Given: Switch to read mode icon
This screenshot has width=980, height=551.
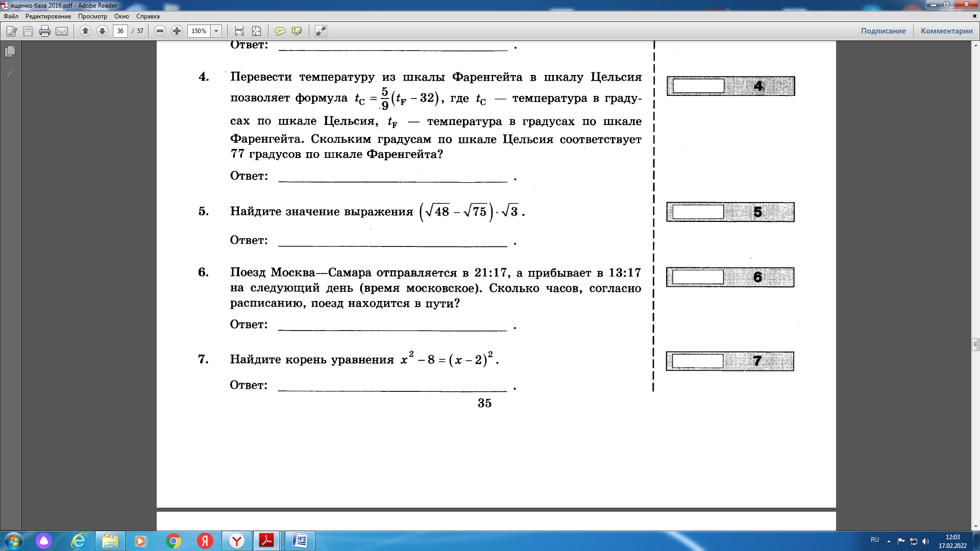Looking at the screenshot, I should [321, 31].
